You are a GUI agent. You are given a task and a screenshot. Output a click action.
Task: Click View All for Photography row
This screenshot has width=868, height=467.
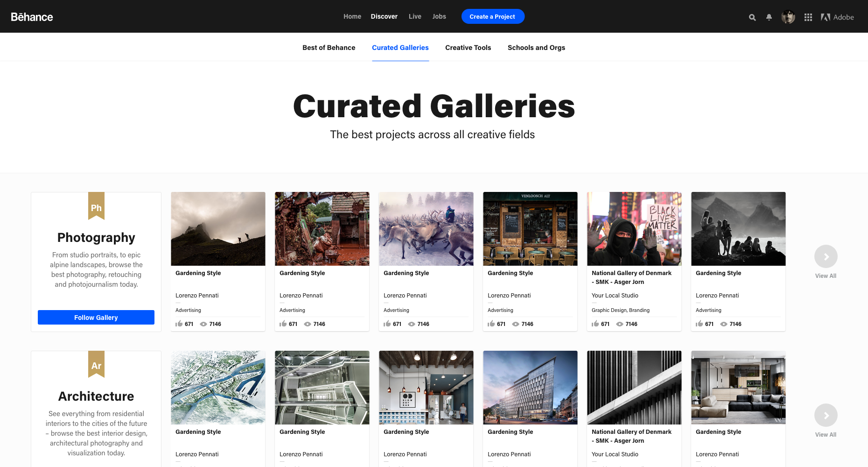pyautogui.click(x=826, y=276)
